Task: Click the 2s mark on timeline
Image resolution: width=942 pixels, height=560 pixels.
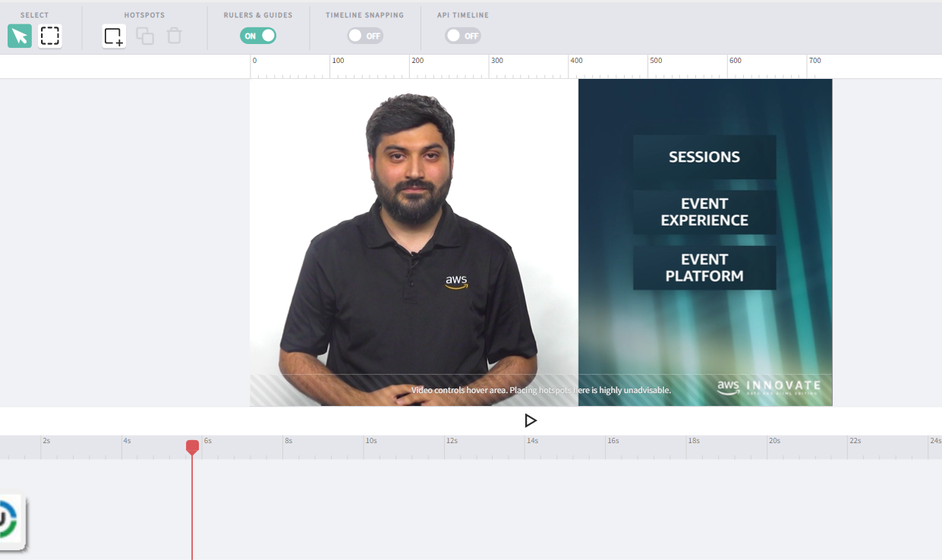Action: tap(46, 441)
